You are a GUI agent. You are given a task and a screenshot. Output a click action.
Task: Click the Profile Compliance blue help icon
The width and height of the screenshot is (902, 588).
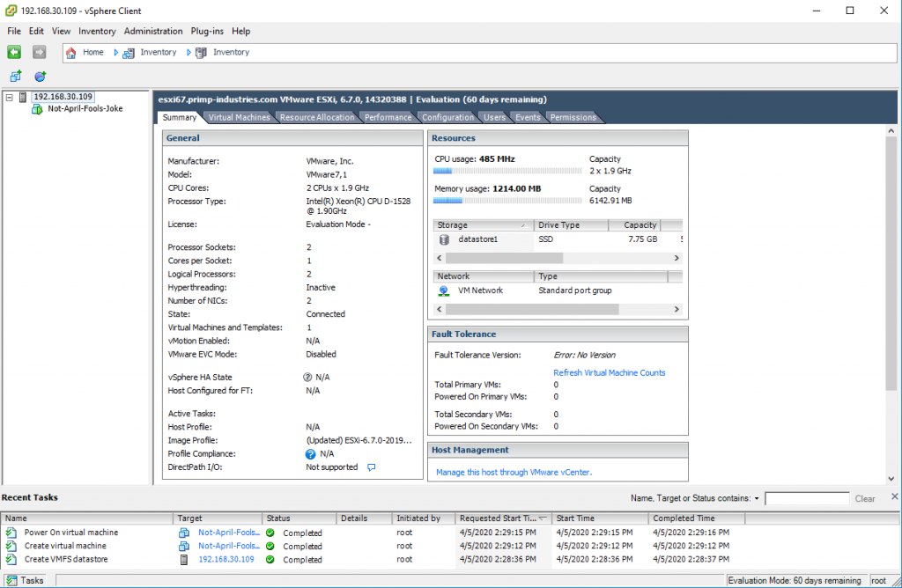311,454
